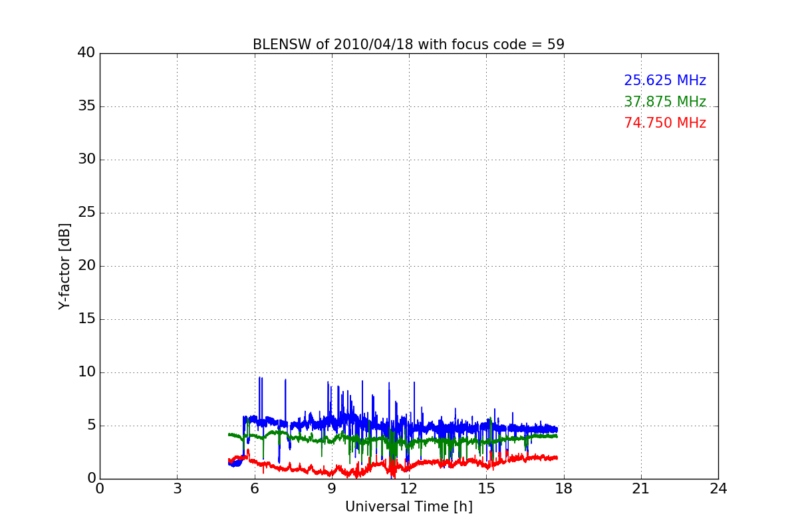Screen dimensions: 798x532
Task: Click x-axis tick label 3
Action: (177, 489)
